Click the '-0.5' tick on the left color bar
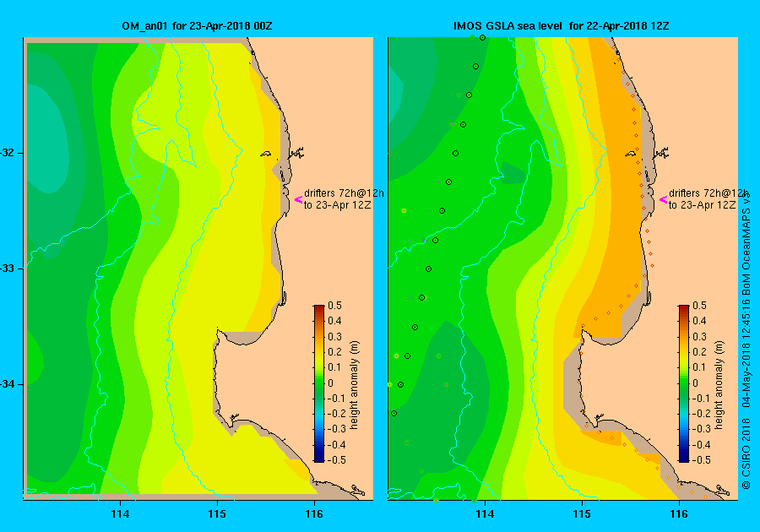 tap(334, 460)
